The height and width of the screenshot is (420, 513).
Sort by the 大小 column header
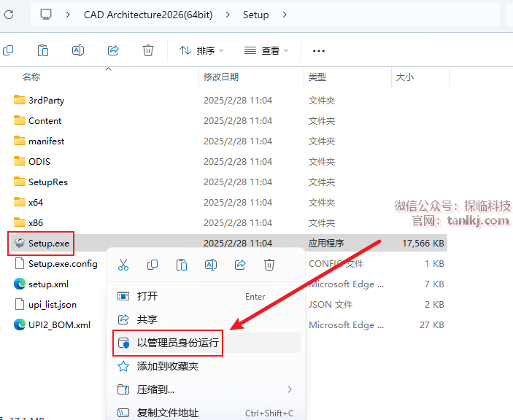point(405,77)
